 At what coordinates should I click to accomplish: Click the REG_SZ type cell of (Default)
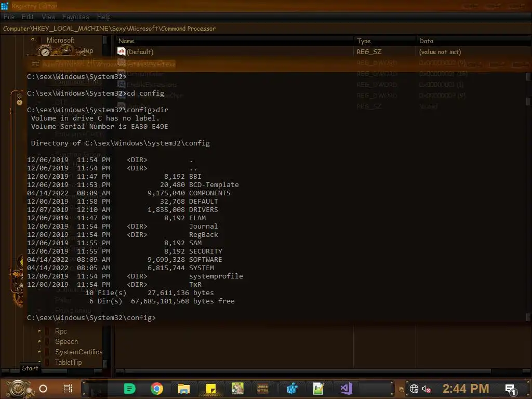tap(369, 51)
